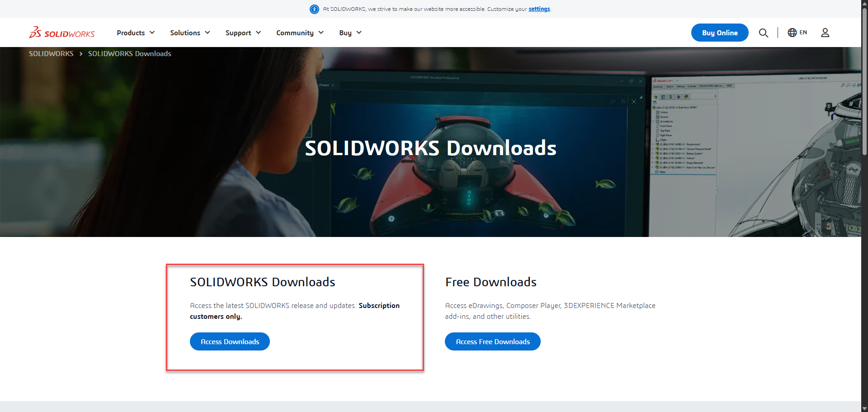This screenshot has width=868, height=412.
Task: Click the Buy Online button
Action: click(x=719, y=33)
